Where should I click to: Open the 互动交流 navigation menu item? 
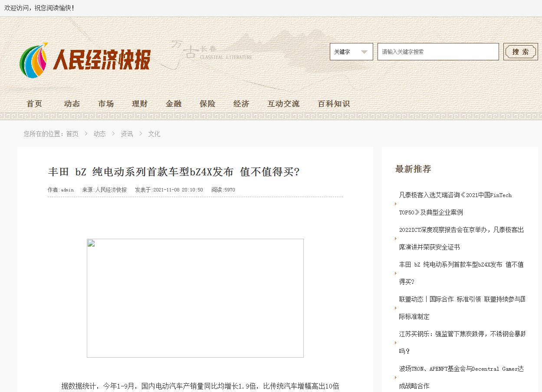(x=283, y=104)
